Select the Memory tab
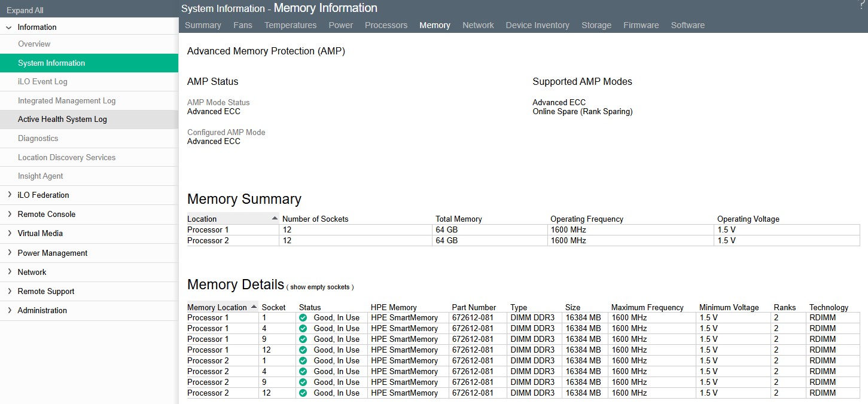 [435, 25]
